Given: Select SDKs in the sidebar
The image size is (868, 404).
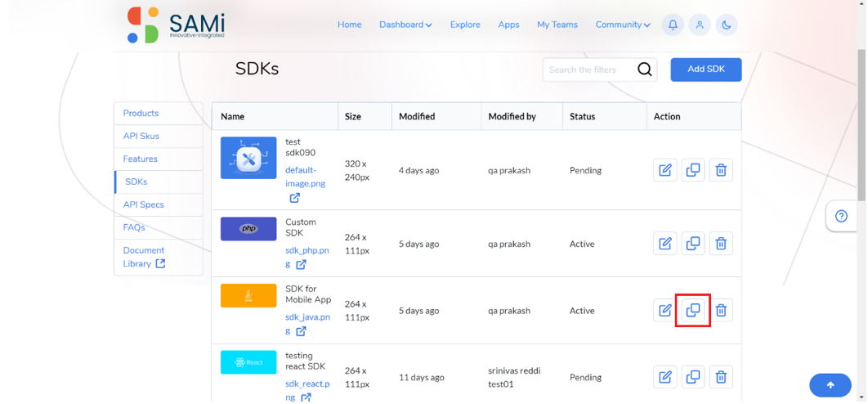Looking at the screenshot, I should 159,182.
